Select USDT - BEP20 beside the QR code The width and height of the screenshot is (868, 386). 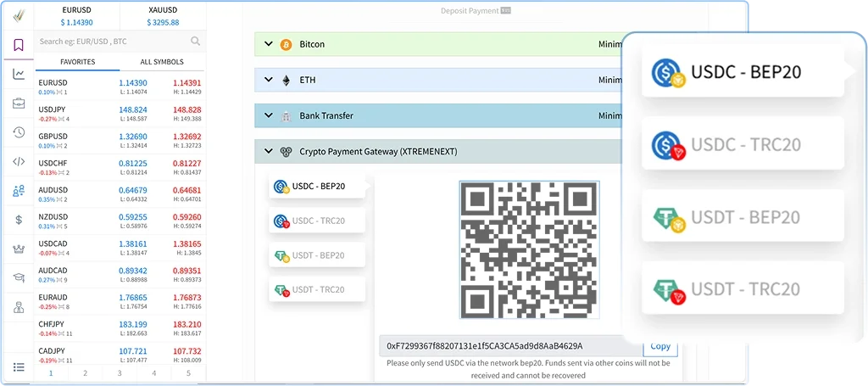pos(317,255)
